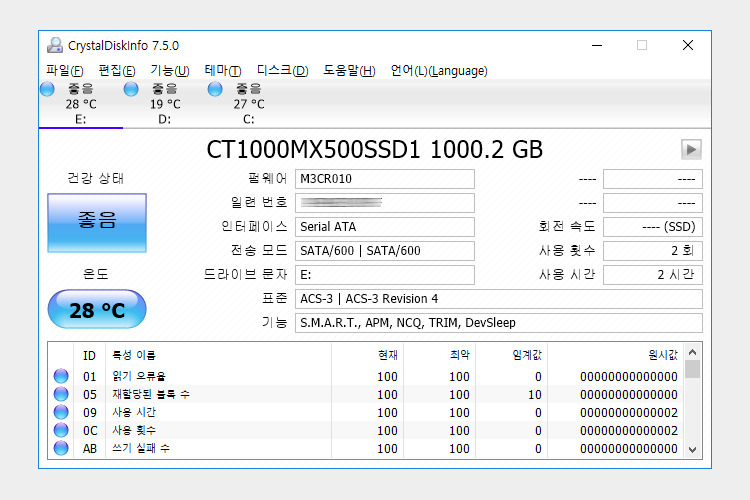Screen dimensions: 750x500
Task: Click the 최악 column header
Action: (x=440, y=356)
